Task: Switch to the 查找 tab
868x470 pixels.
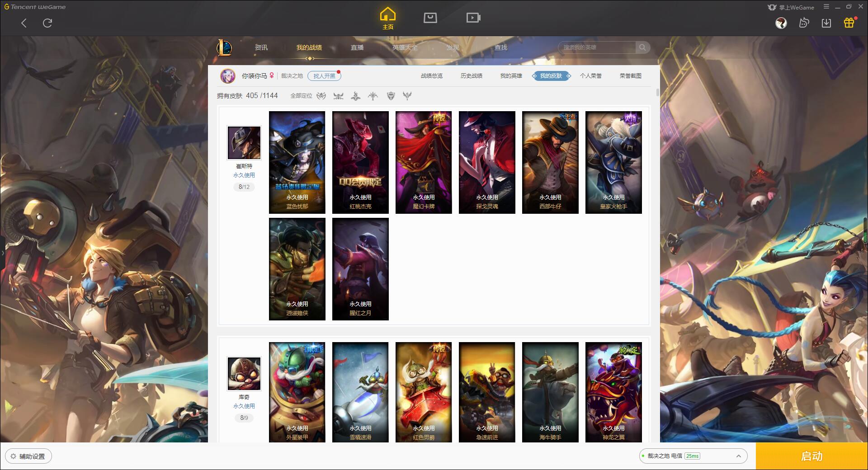Action: [500, 47]
